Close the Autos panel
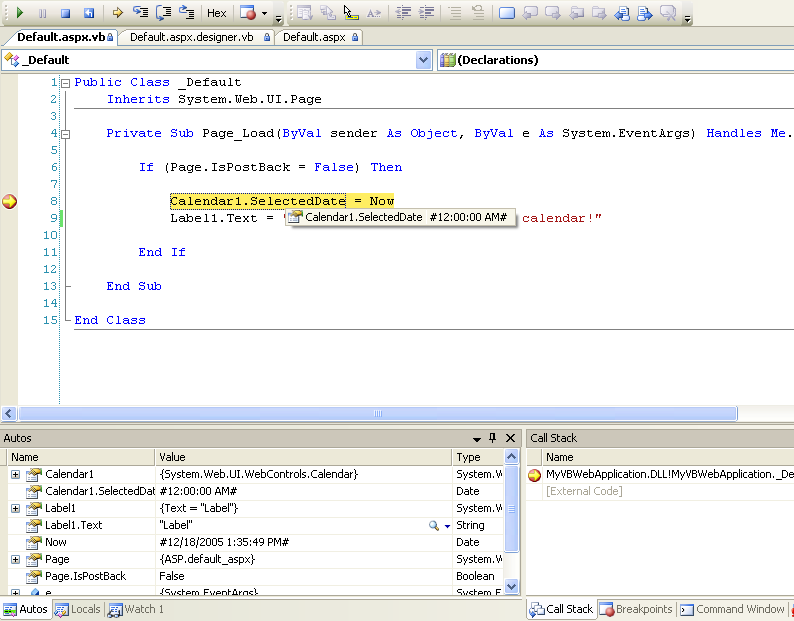 (x=510, y=438)
